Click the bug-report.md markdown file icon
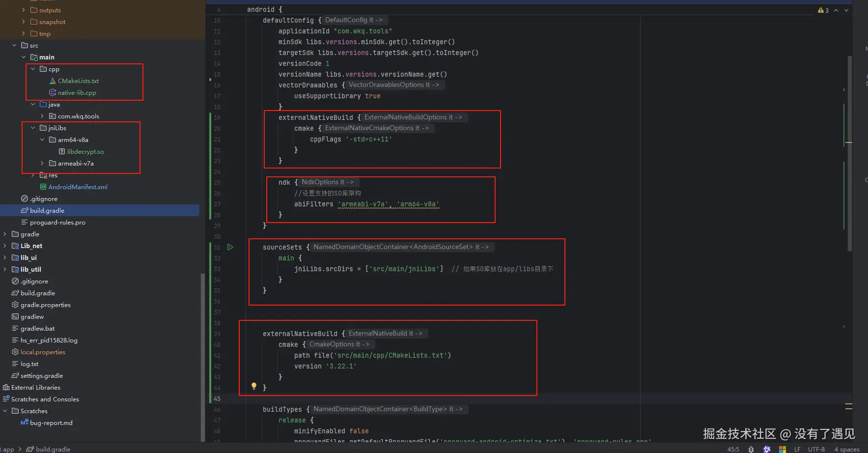This screenshot has width=868, height=453. tap(25, 423)
